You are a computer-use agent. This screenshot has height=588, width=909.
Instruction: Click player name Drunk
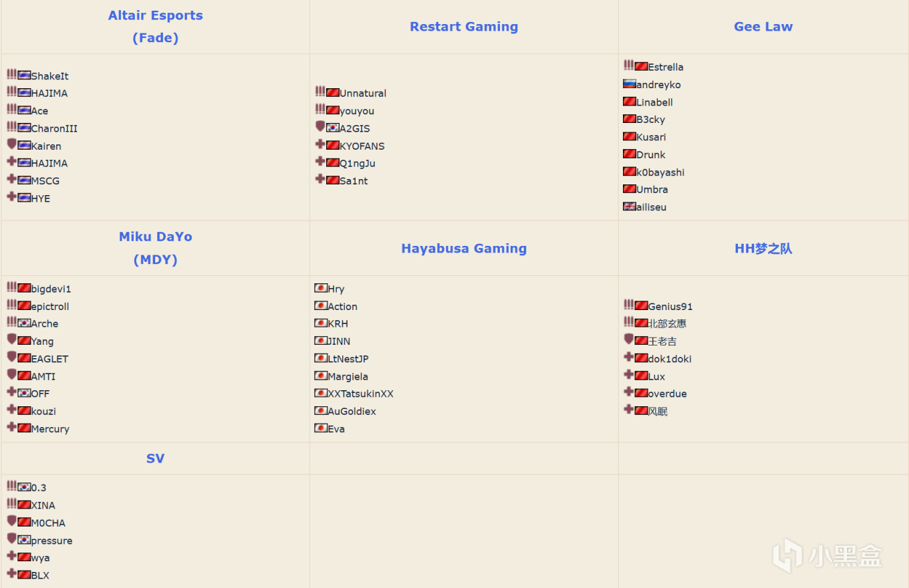point(651,154)
